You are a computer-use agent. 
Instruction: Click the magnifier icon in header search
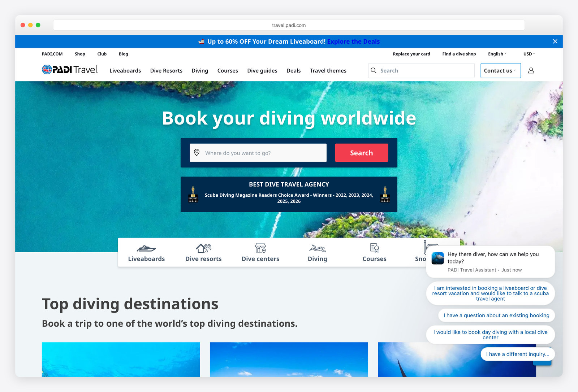(374, 71)
